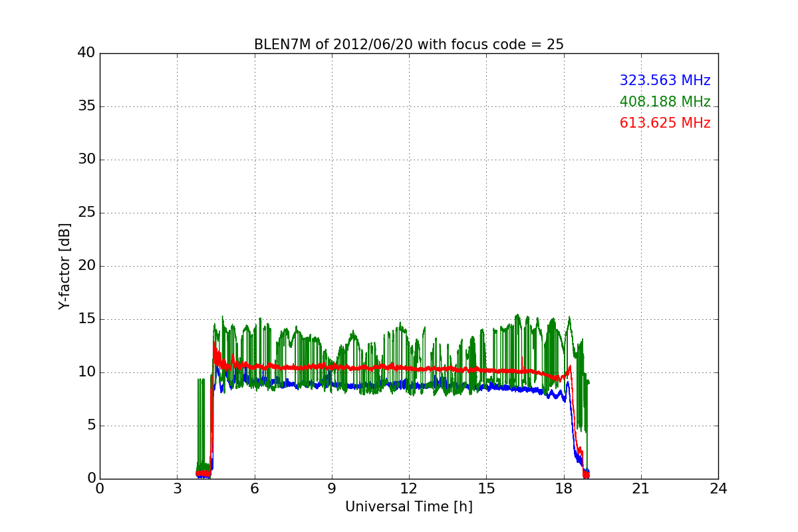Select the blue legend label 323.563 MHz

coord(665,80)
